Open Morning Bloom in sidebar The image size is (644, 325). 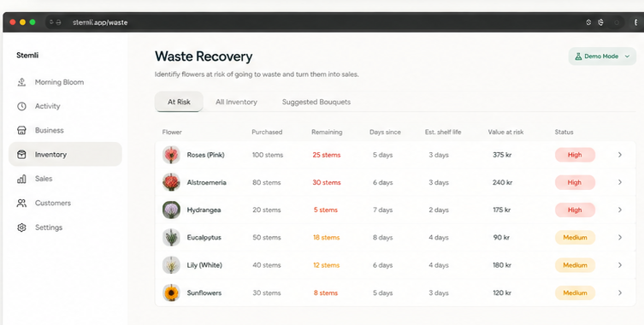(65, 82)
